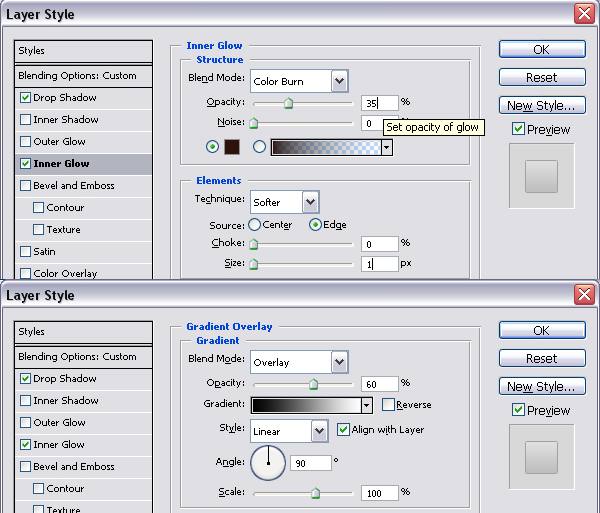
Task: Click OK in the Gradient Overlay dialog
Action: point(542,331)
